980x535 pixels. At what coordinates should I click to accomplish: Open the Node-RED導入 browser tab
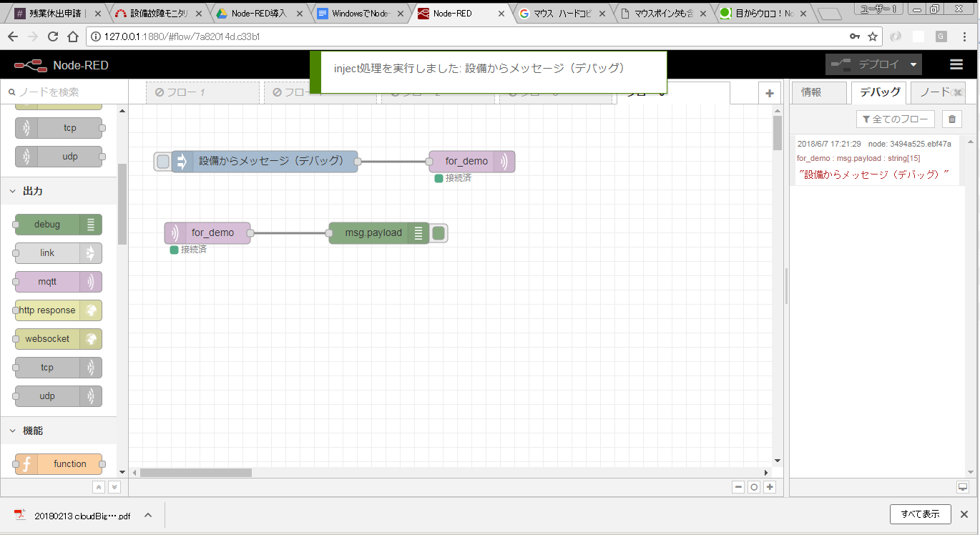click(x=258, y=14)
